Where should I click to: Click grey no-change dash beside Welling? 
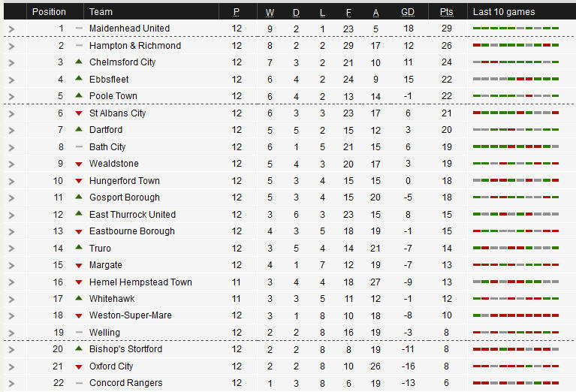79,332
